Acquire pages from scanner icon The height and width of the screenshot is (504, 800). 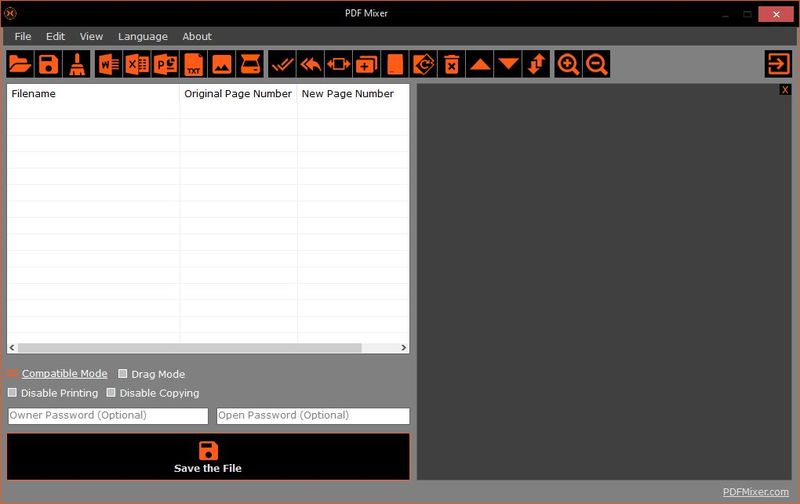(251, 64)
